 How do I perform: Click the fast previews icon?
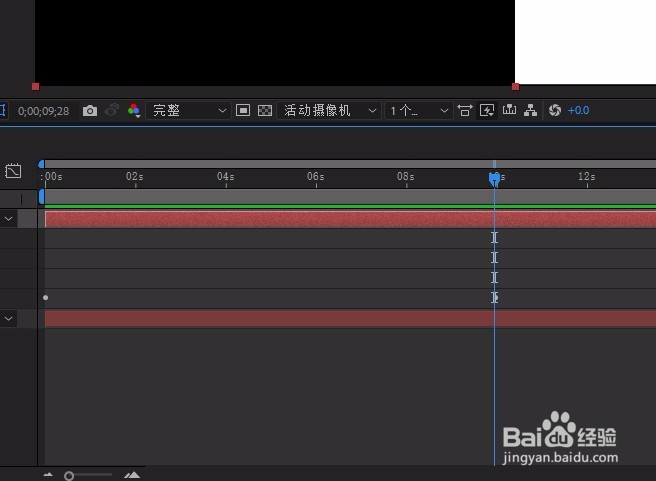pos(487,110)
